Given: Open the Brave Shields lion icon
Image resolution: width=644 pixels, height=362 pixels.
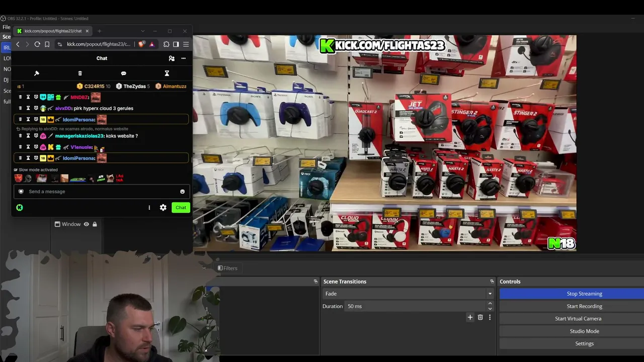Looking at the screenshot, I should tap(141, 44).
